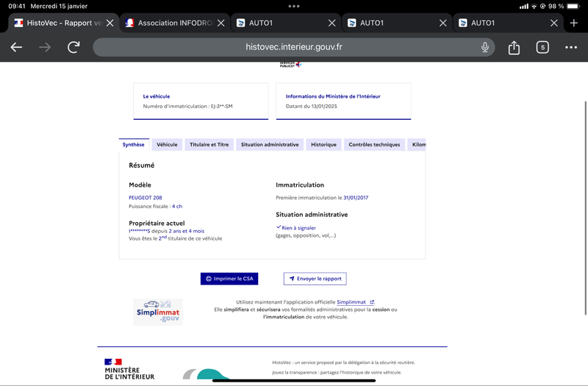Screen dimensions: 588x386
Task: Click the Envoyer le rapport button
Action: click(315, 279)
